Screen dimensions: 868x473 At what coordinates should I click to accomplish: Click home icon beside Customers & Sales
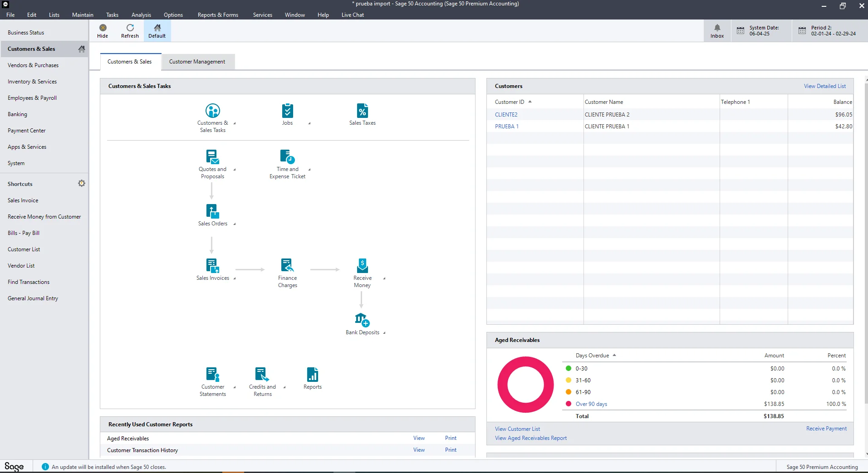point(82,49)
